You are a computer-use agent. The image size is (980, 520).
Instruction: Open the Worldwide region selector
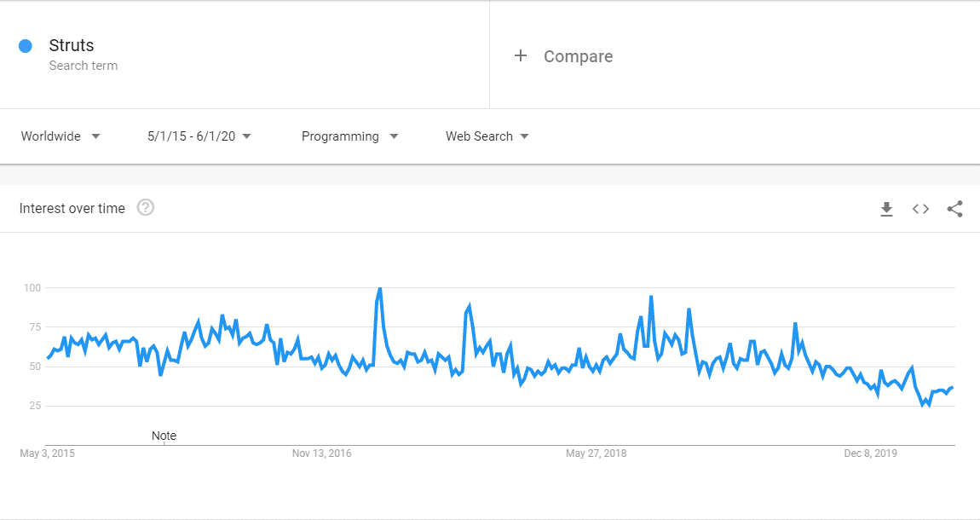[x=51, y=136]
